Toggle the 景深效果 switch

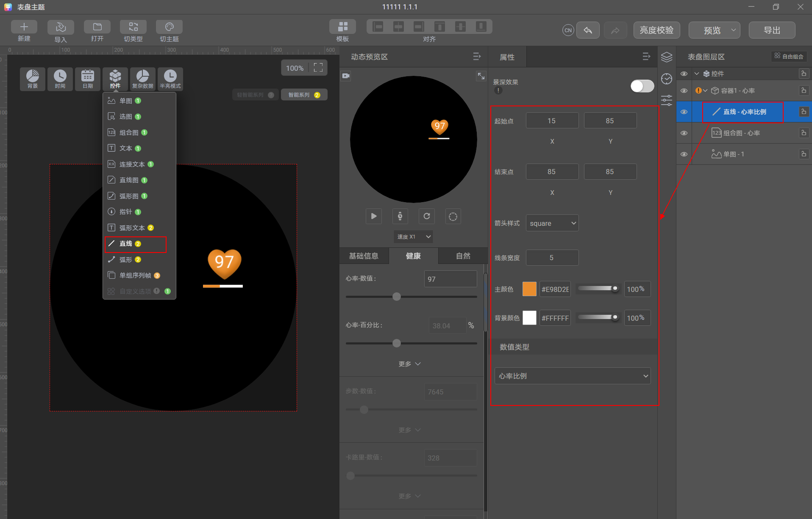click(x=642, y=86)
